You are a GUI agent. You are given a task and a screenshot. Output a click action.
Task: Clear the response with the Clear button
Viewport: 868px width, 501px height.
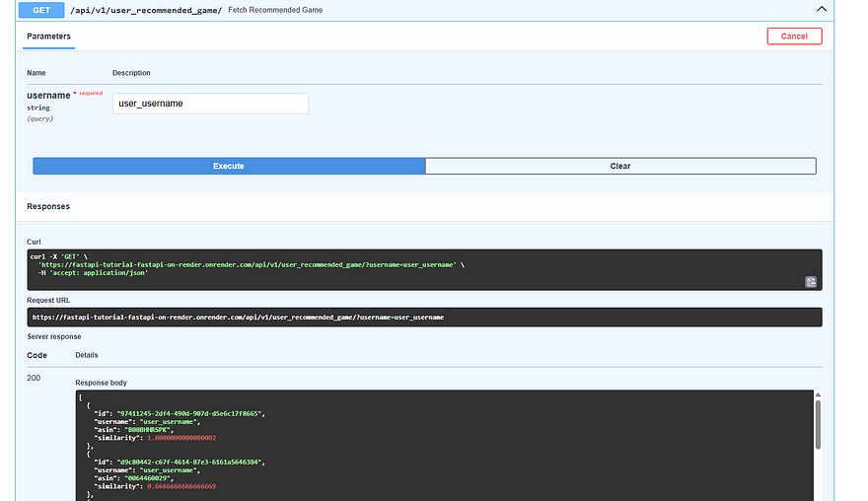click(x=619, y=166)
